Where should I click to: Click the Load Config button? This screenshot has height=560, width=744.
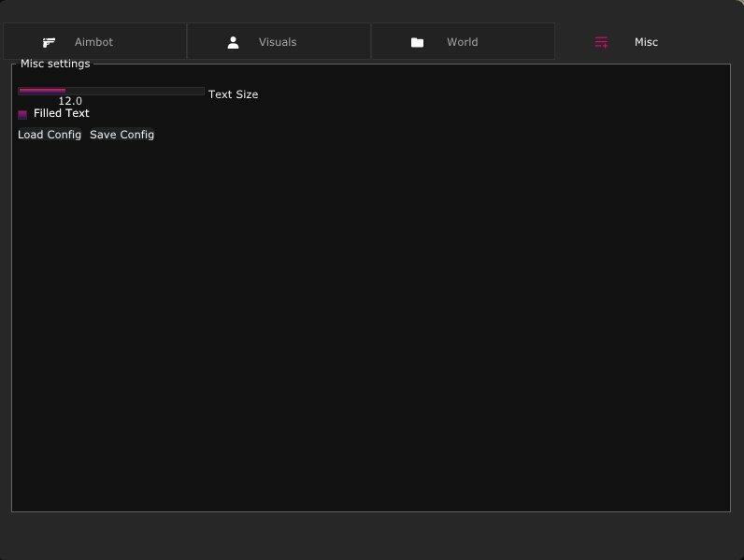pos(50,135)
